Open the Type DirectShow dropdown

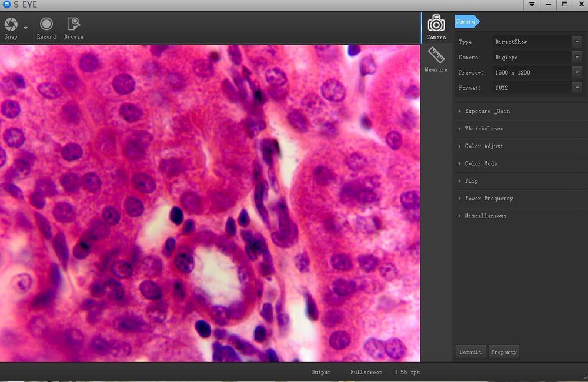pyautogui.click(x=576, y=42)
